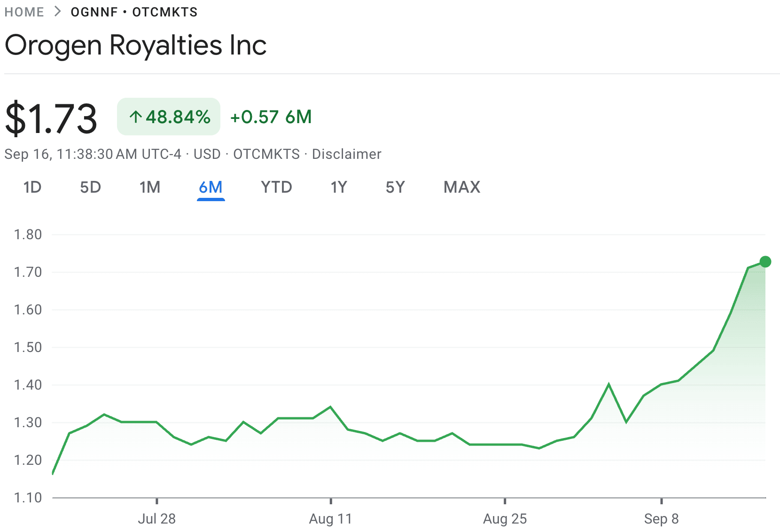Click the 1.80 y-axis label
This screenshot has height=532, width=780.
(28, 235)
